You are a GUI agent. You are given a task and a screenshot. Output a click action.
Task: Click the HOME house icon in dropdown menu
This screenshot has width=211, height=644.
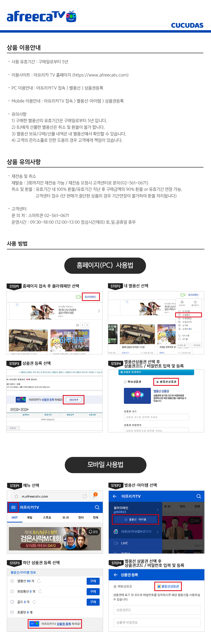(182, 302)
